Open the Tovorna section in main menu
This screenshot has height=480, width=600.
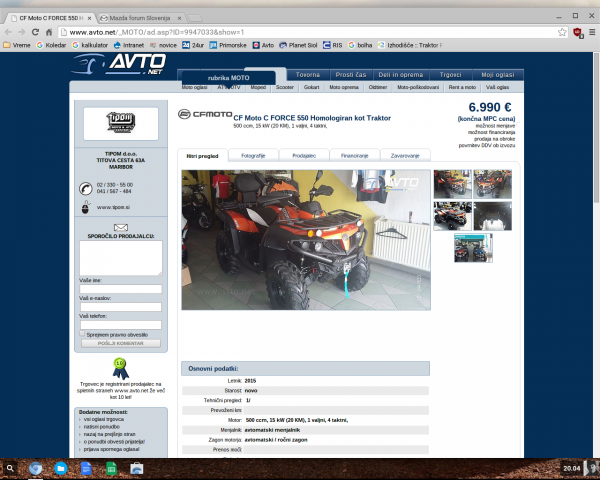(x=308, y=75)
